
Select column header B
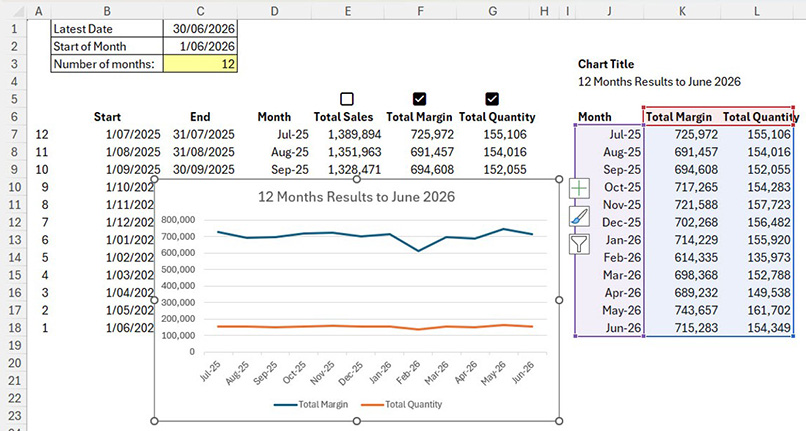pyautogui.click(x=106, y=11)
